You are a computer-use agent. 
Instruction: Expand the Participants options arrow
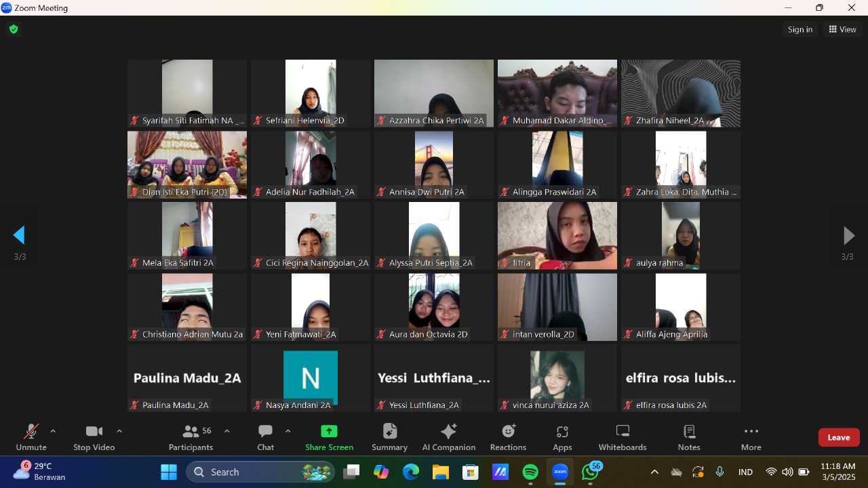tap(226, 431)
